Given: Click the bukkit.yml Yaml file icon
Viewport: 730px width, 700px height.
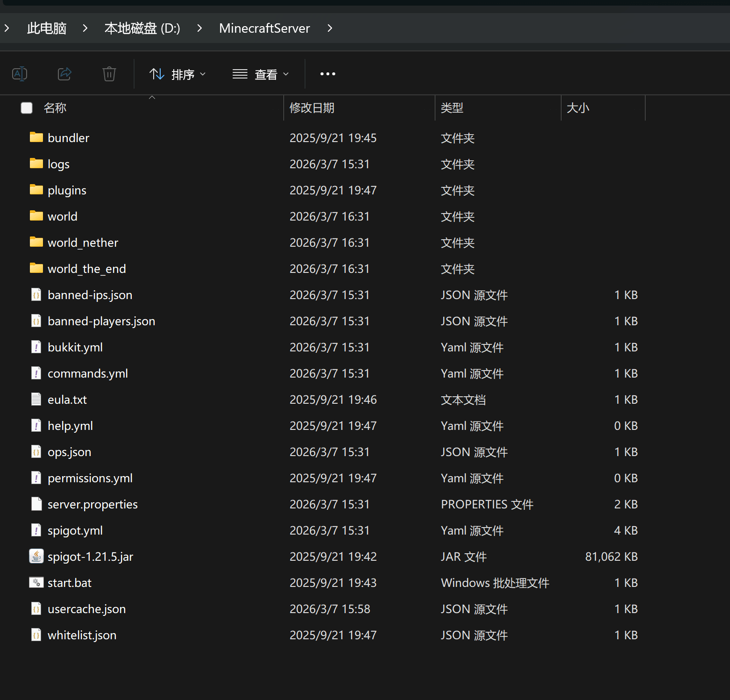Looking at the screenshot, I should coord(36,347).
